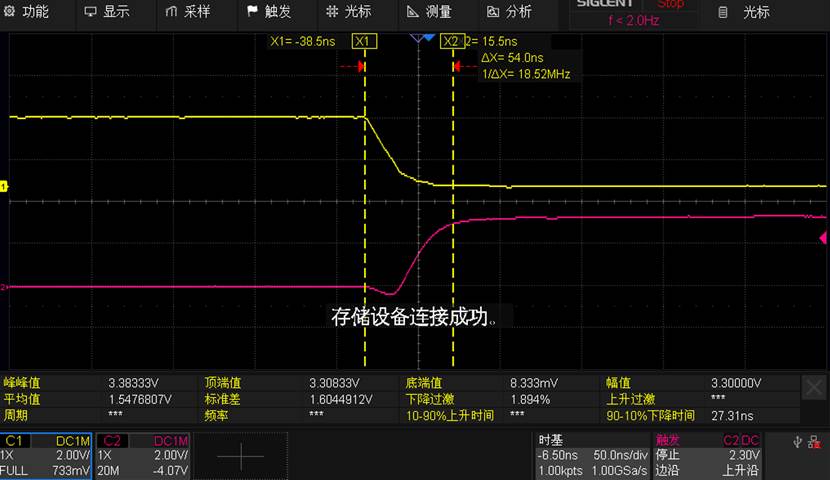This screenshot has width=830, height=480.
Task: Click the 2.30V trigger level value
Action: pyautogui.click(x=744, y=455)
